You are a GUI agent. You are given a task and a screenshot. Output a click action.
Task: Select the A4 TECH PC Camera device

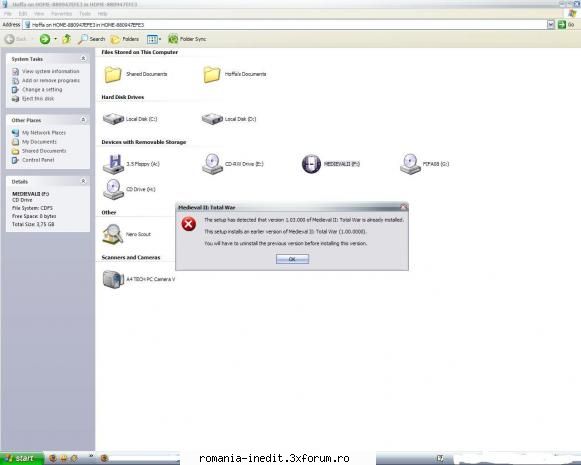tap(139, 279)
